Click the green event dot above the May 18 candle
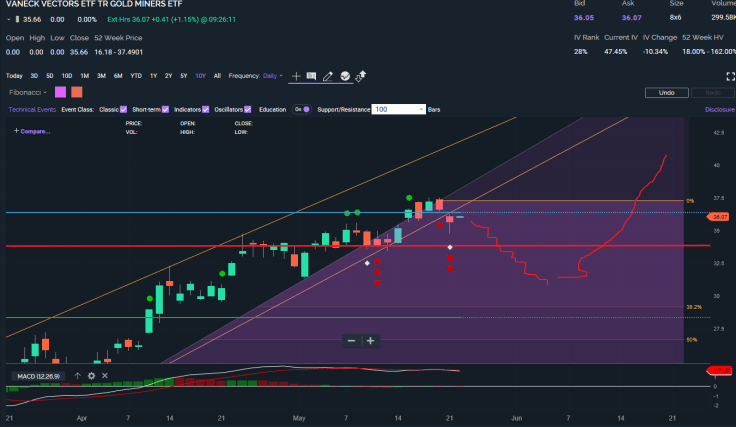Image resolution: width=736 pixels, height=427 pixels. 409,198
